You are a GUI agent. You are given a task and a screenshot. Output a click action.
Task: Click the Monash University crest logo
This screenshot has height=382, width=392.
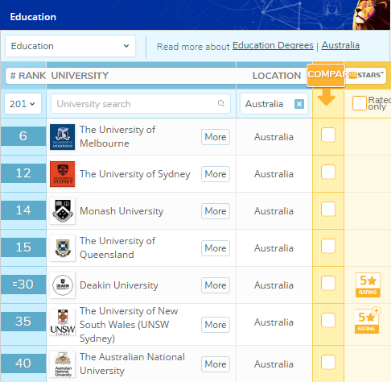click(x=62, y=211)
